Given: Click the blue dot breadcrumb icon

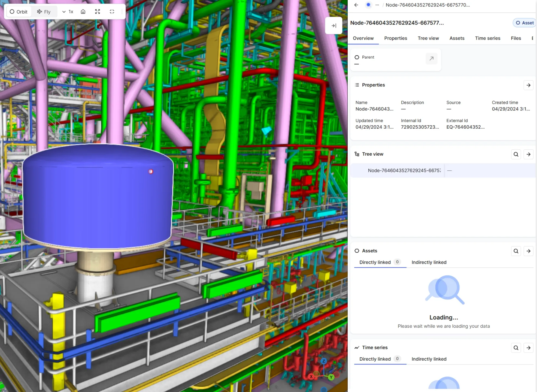Looking at the screenshot, I should click(x=368, y=5).
